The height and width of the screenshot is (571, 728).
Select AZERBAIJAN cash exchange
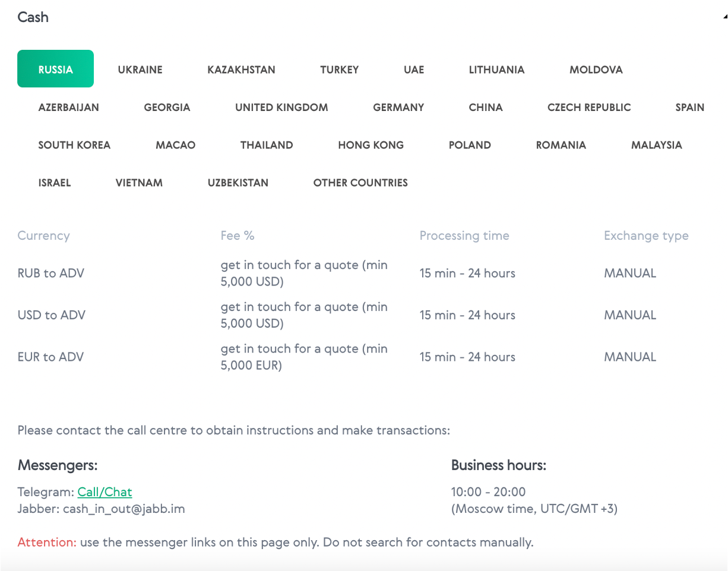68,107
